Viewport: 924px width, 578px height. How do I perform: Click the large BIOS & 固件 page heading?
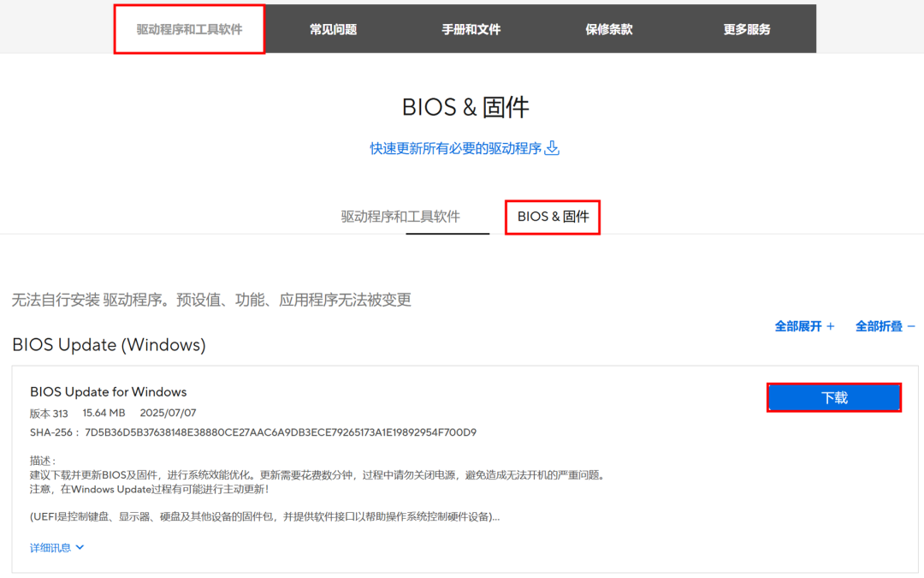pyautogui.click(x=465, y=107)
